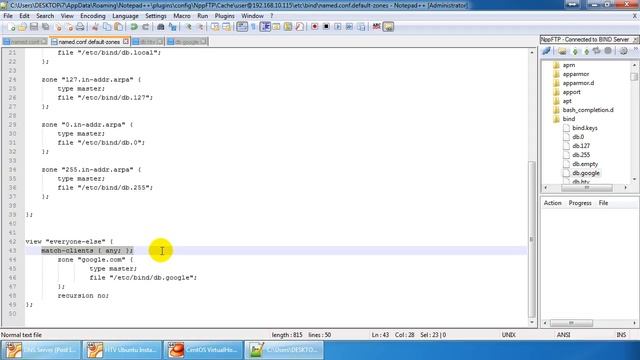
Task: Open CentOS VirtualBox taskbar item
Action: [203, 350]
